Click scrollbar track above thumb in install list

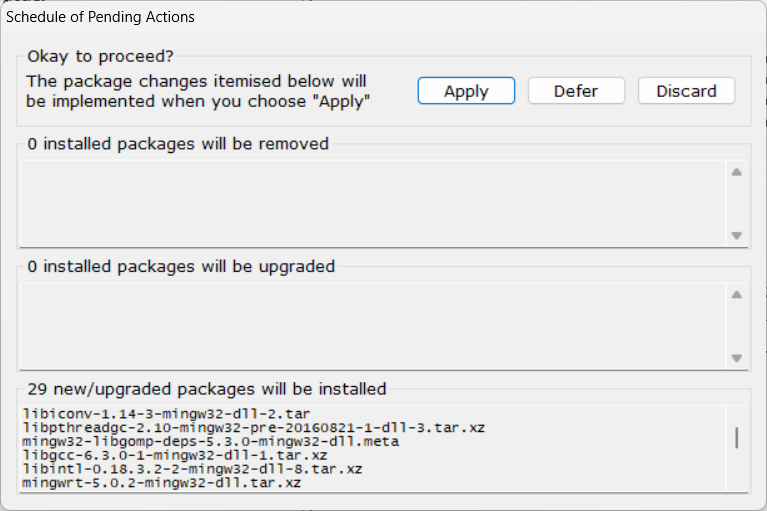(737, 417)
